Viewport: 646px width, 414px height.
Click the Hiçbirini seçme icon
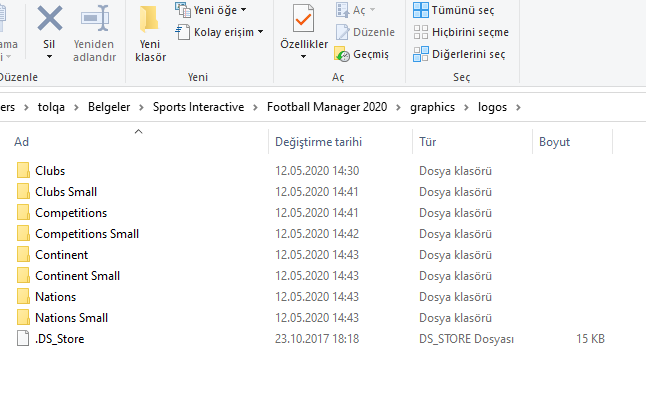point(421,32)
